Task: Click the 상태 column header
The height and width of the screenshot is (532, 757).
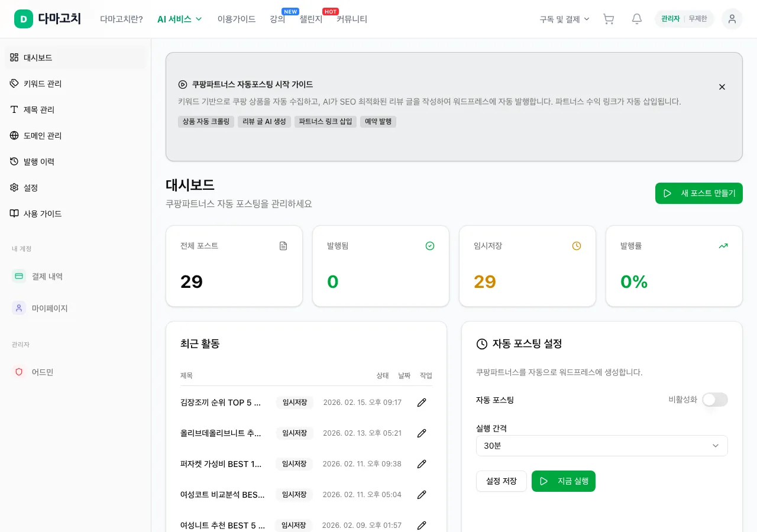Action: click(383, 375)
